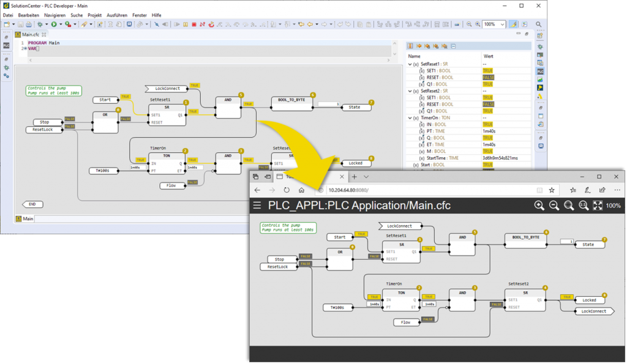Click the Pause debug toolbar icon
Image resolution: width=627 pixels, height=364 pixels.
click(x=186, y=24)
